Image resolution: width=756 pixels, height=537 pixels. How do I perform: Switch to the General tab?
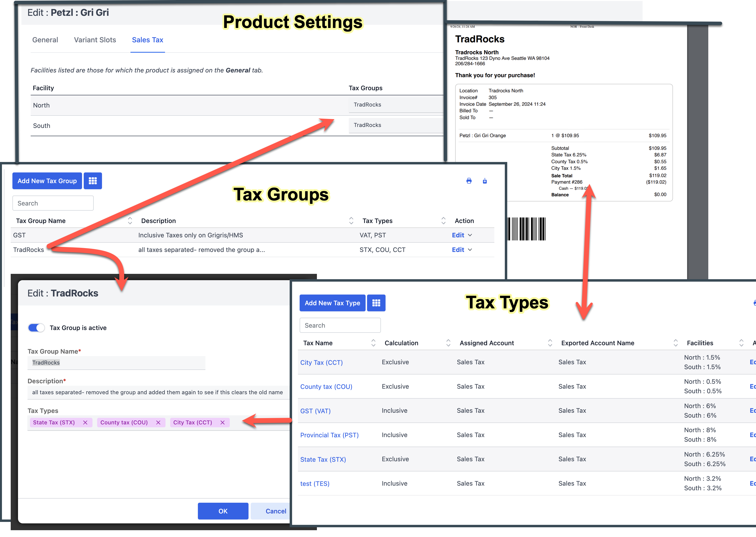[45, 40]
